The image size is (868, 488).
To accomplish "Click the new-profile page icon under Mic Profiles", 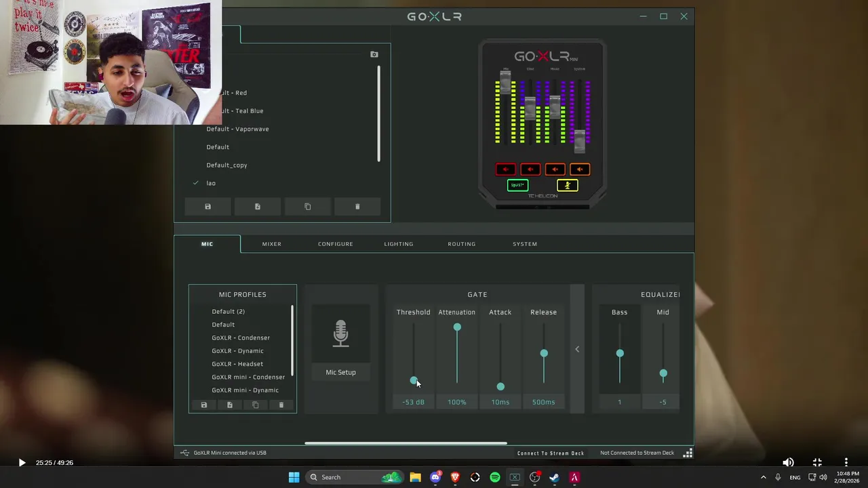I will 229,405.
